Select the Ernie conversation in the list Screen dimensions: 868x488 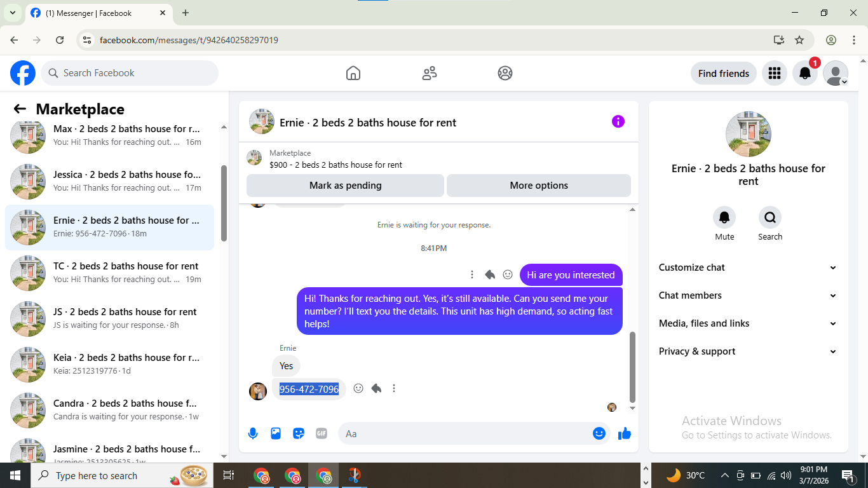pyautogui.click(x=109, y=227)
